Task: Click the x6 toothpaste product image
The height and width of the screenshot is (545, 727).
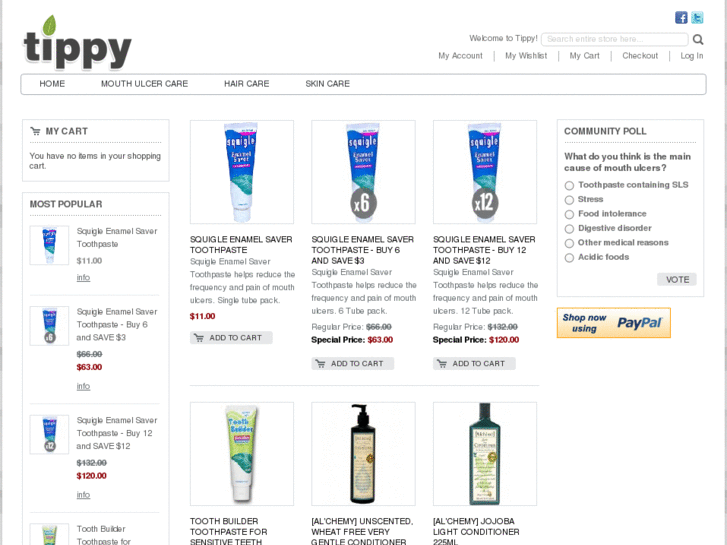Action: point(363,172)
